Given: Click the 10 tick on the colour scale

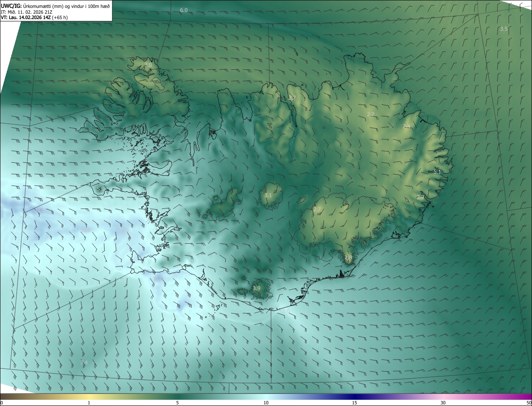Looking at the screenshot, I should coord(266,403).
